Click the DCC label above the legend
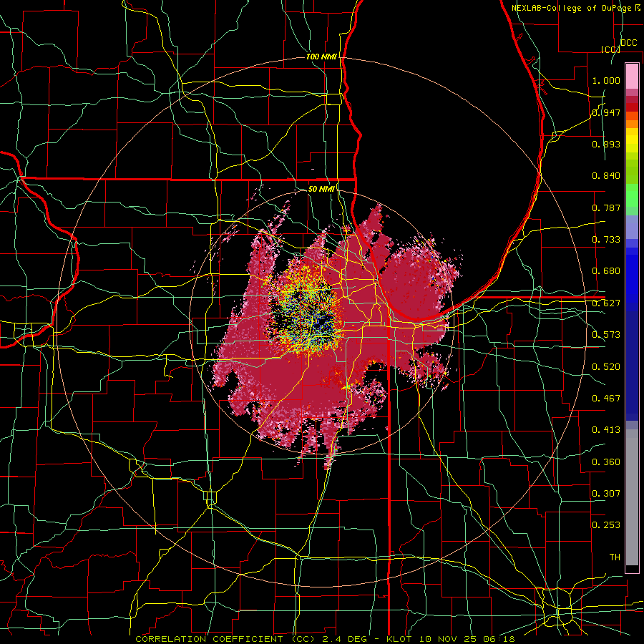This screenshot has height=644, width=644. point(629,43)
